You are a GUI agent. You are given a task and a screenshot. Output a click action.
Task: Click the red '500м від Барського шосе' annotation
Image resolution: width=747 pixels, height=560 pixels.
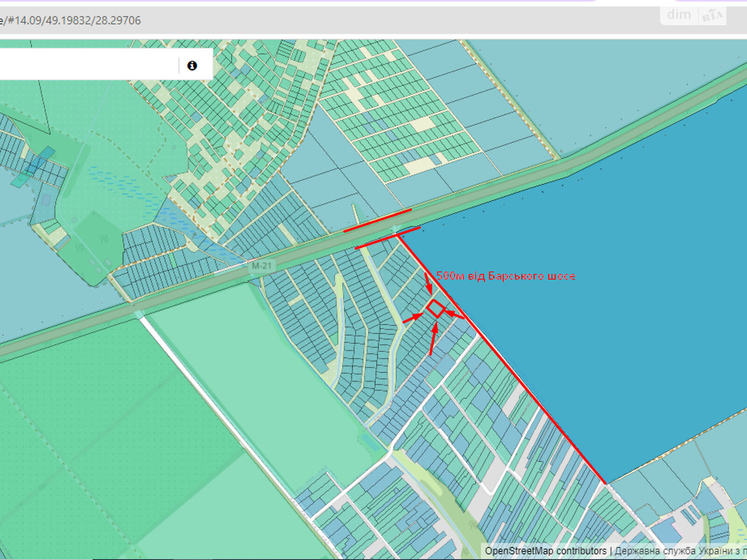506,276
